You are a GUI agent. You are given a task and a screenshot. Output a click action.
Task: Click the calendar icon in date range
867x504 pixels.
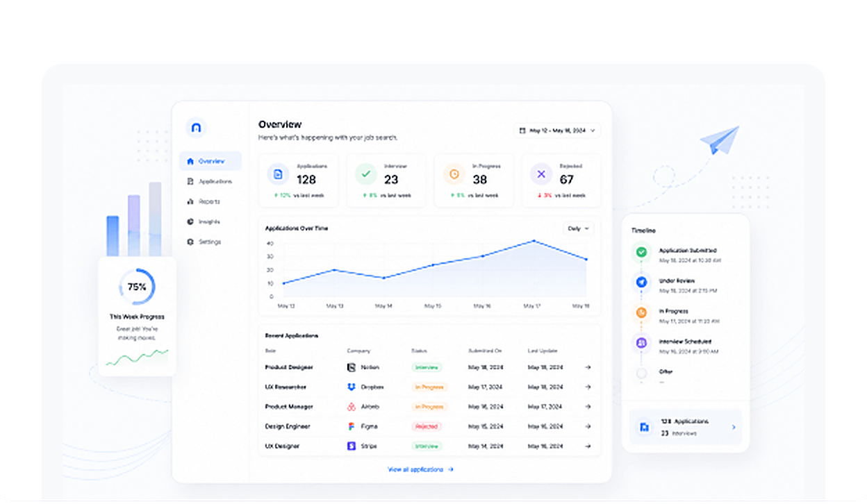coord(522,130)
